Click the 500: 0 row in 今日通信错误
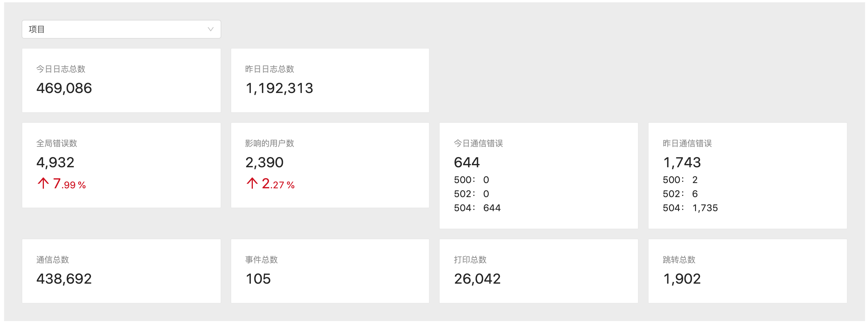868x324 pixels. [471, 180]
